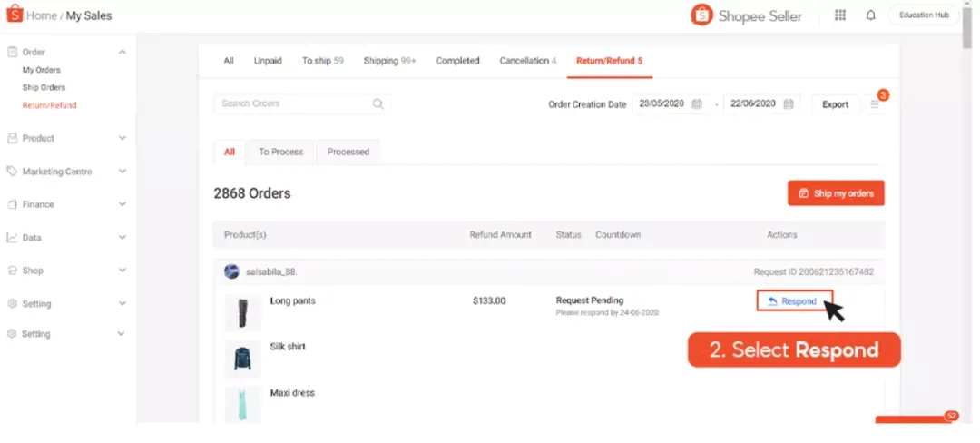Open Ship Orders in sidebar

(44, 87)
